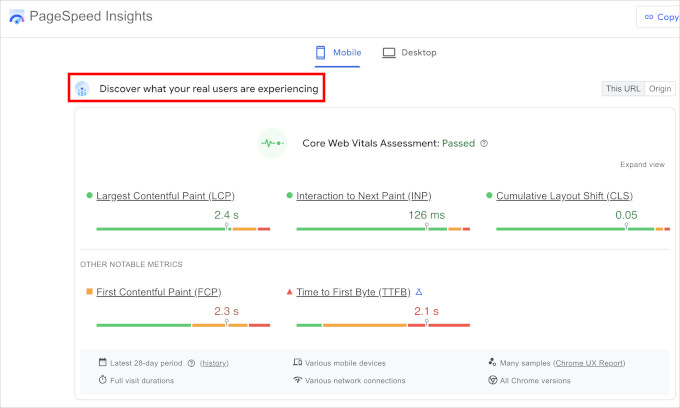Viewport: 680px width, 408px height.
Task: Click the samples icon beside Many samples
Action: [x=492, y=362]
